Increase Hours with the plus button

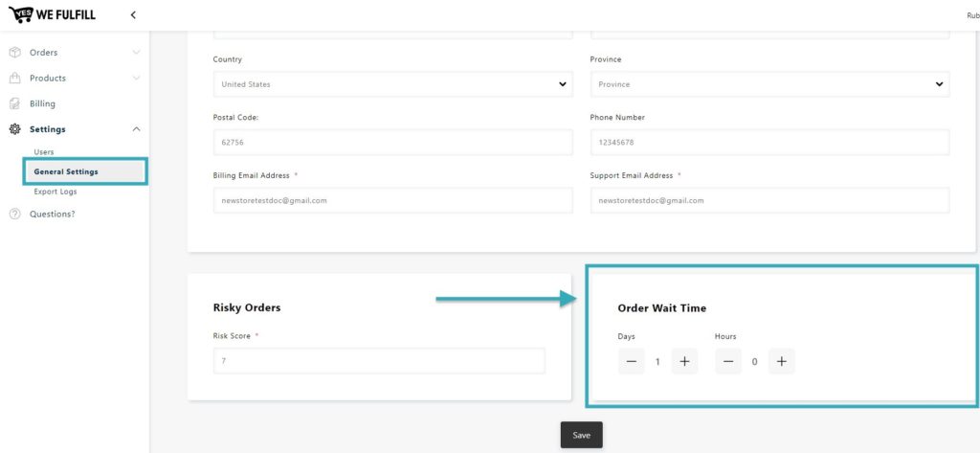pyautogui.click(x=781, y=362)
